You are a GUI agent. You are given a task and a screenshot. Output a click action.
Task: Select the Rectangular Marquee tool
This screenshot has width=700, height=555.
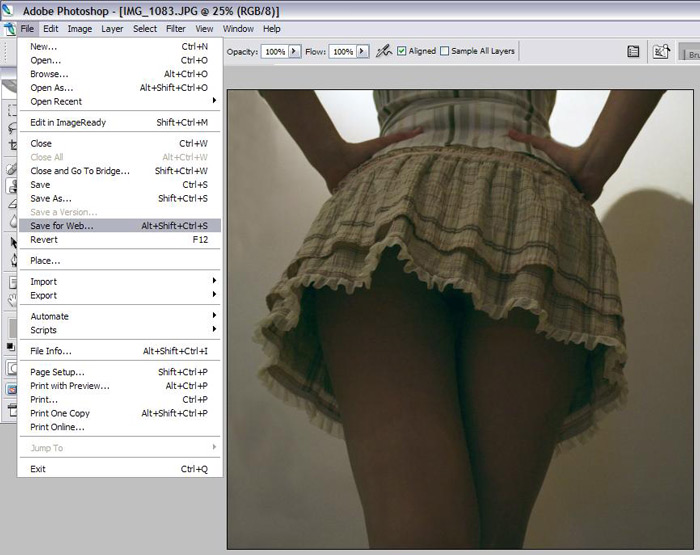point(10,110)
